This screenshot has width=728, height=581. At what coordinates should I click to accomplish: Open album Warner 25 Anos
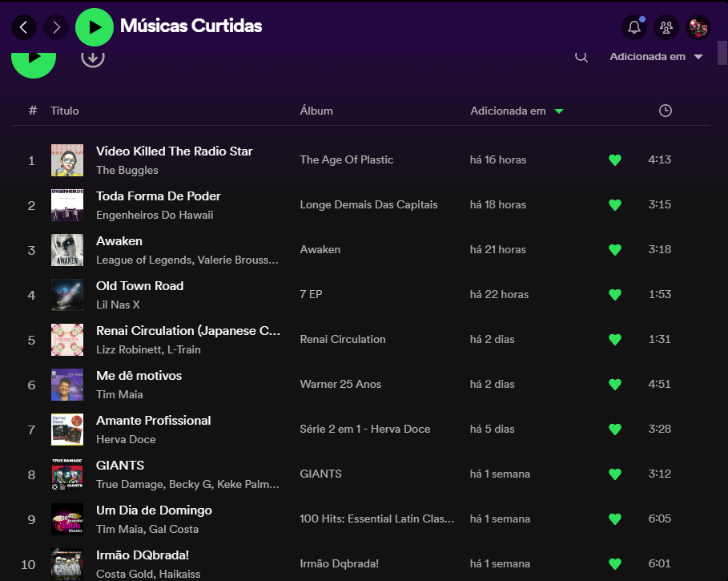click(x=340, y=384)
